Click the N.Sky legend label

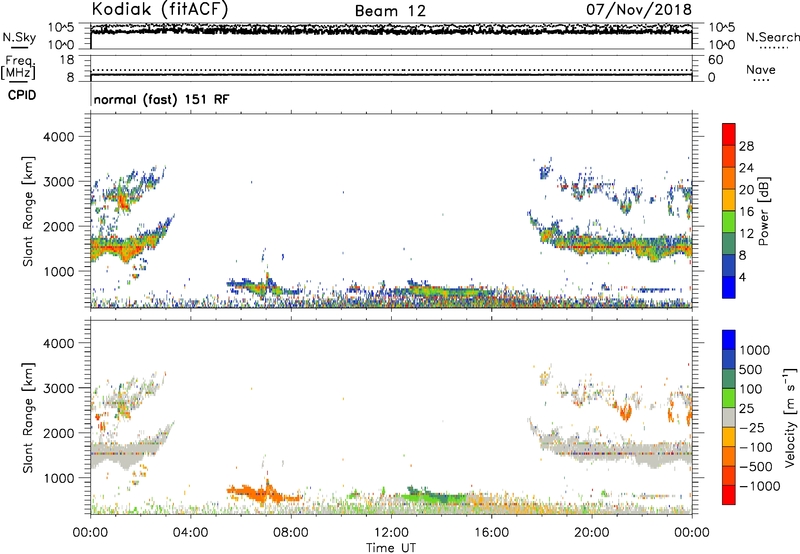(19, 37)
